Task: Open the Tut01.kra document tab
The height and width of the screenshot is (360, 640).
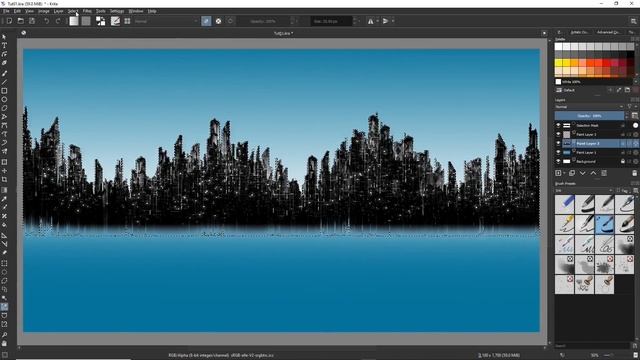Action: click(x=283, y=33)
